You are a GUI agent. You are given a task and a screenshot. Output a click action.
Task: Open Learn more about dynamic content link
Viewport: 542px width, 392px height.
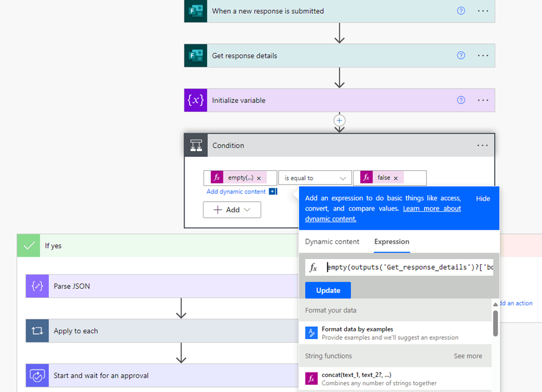383,214
